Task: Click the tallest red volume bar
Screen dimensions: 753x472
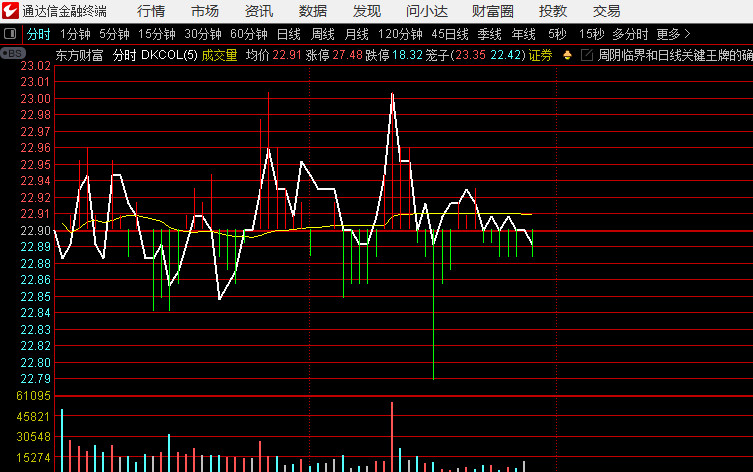Action: [392, 437]
